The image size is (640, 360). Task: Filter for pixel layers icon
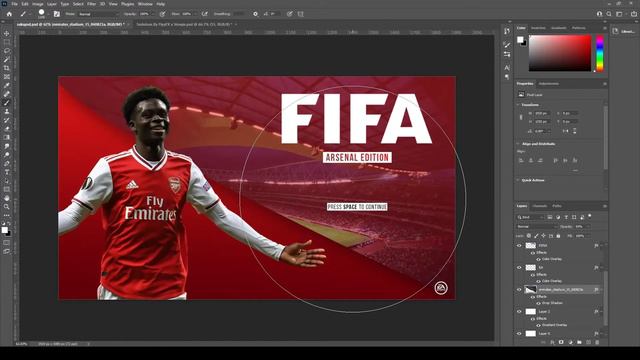(x=550, y=217)
